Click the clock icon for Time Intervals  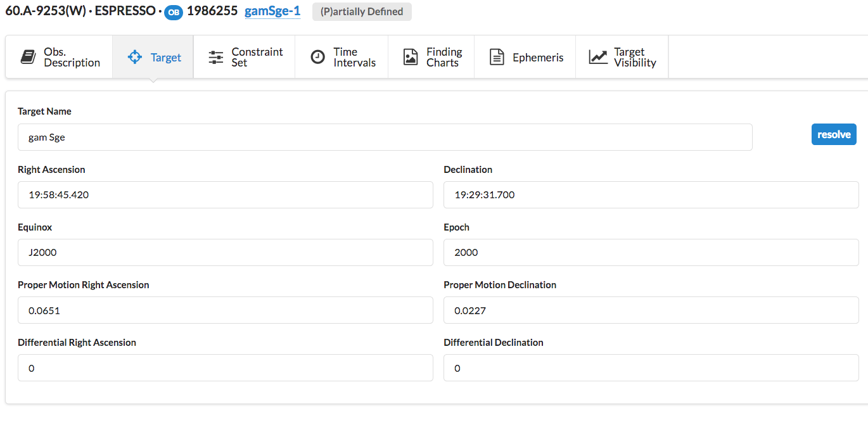tap(317, 57)
